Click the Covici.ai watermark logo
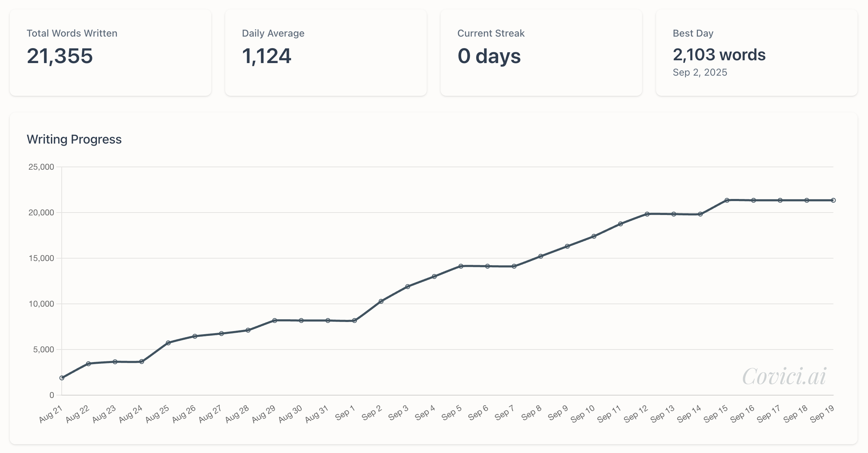 784,377
